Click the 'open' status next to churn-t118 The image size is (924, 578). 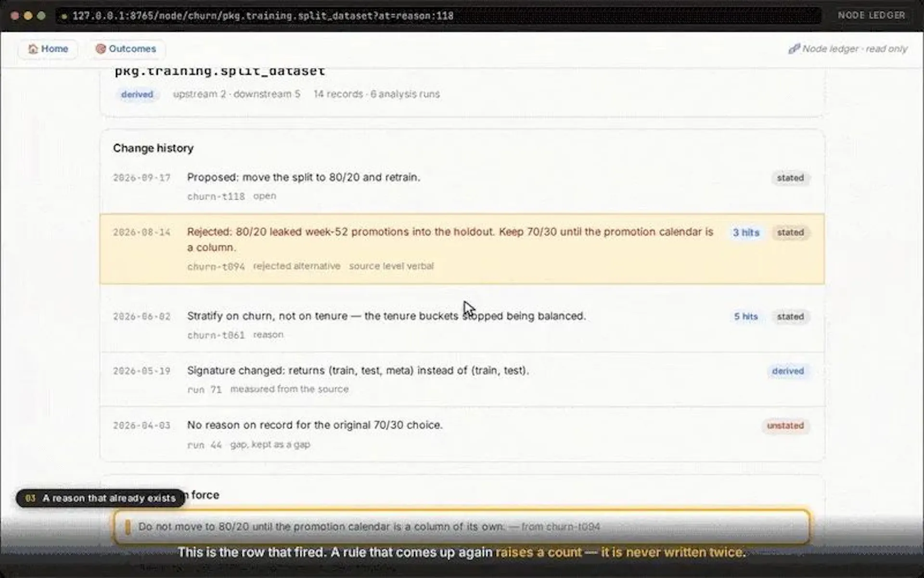tap(265, 196)
